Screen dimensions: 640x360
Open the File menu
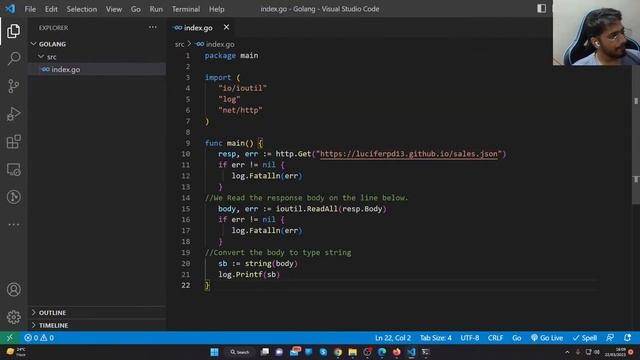click(30, 9)
